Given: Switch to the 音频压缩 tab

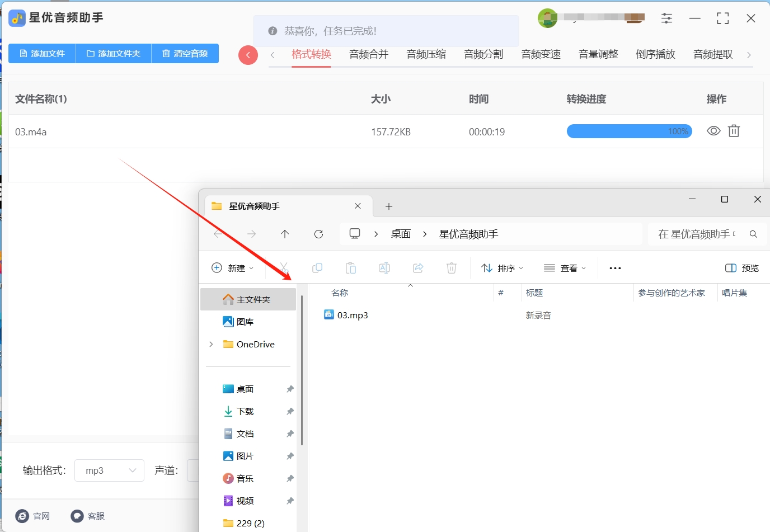Looking at the screenshot, I should (426, 54).
